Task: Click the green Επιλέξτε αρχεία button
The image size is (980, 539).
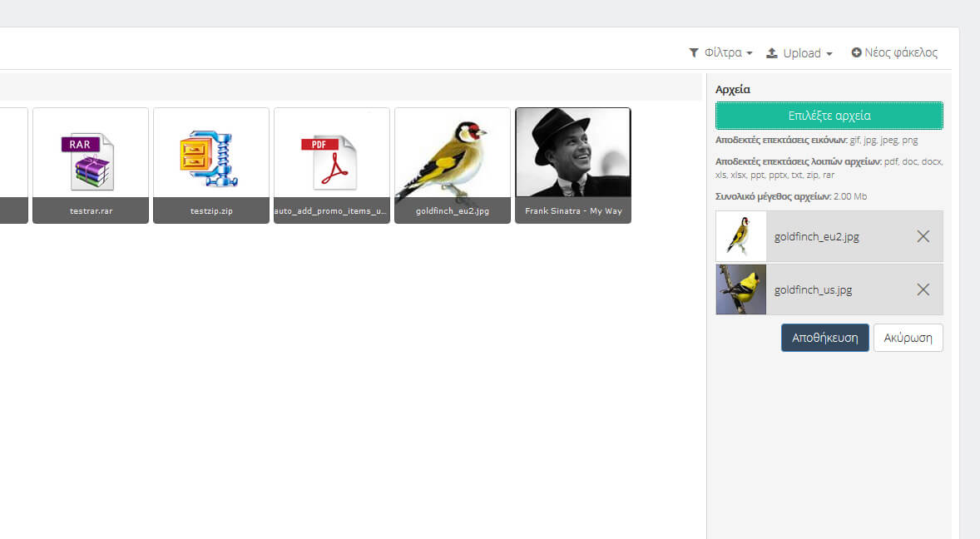Action: [829, 116]
